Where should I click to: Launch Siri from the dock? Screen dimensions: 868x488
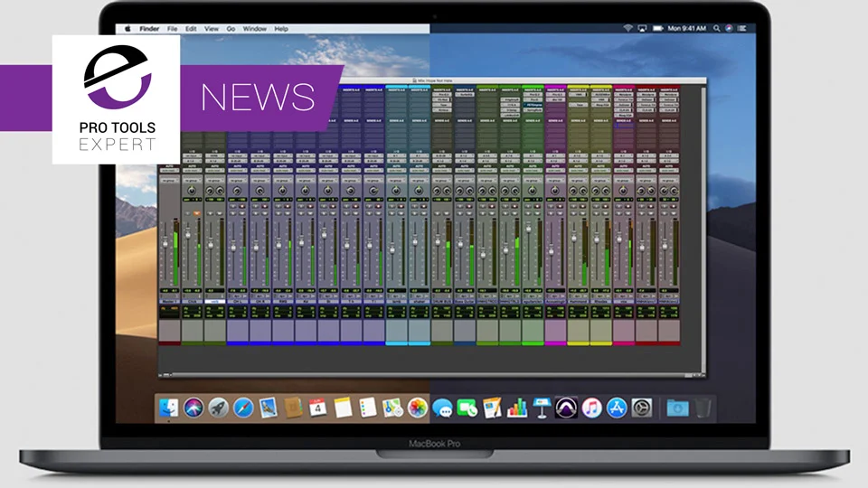193,408
